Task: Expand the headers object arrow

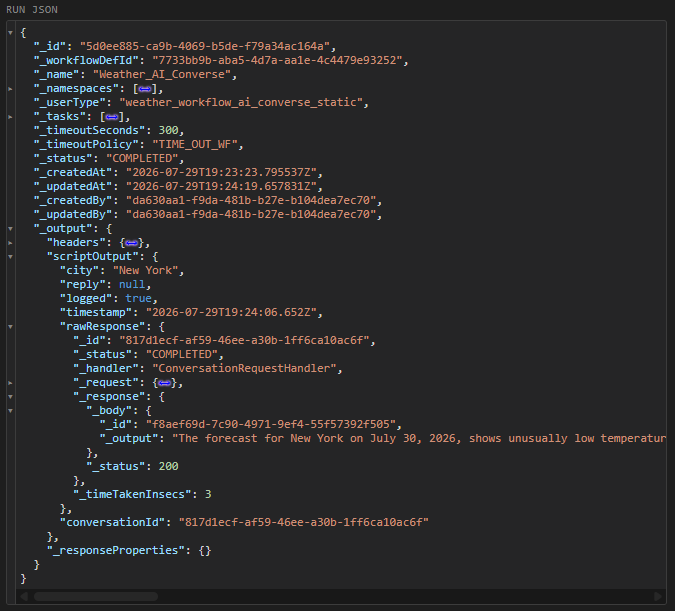Action: [x=10, y=243]
